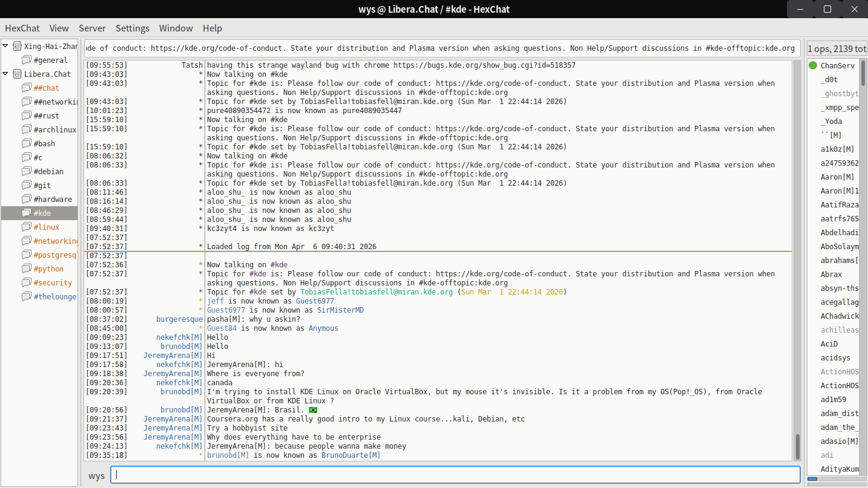
Task: Click the #security channel icon
Action: pos(26,282)
